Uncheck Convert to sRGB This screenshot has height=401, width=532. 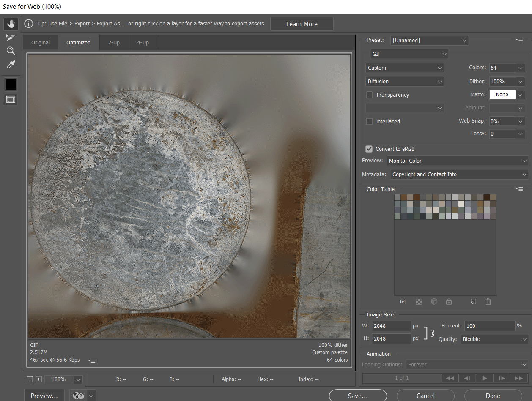[x=369, y=149]
